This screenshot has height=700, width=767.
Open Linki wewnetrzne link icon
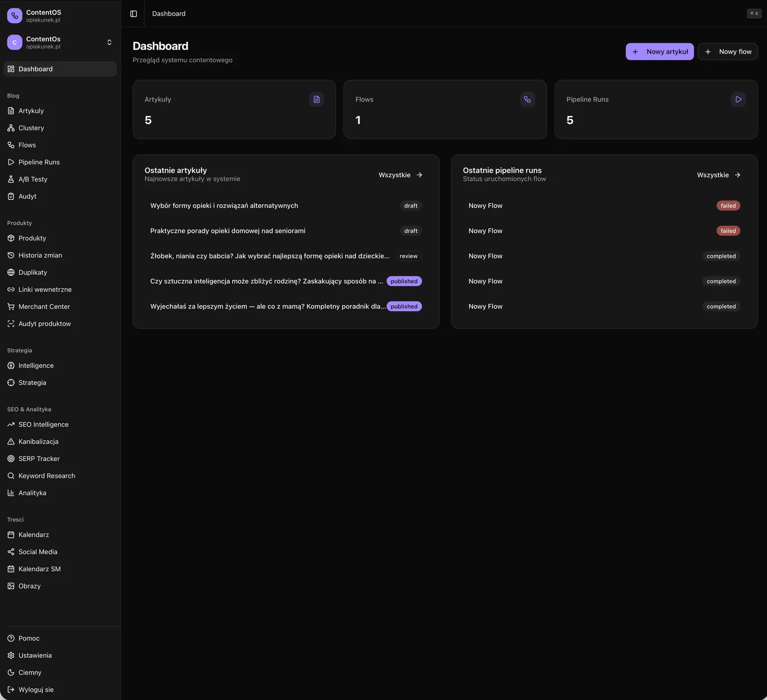coord(11,290)
